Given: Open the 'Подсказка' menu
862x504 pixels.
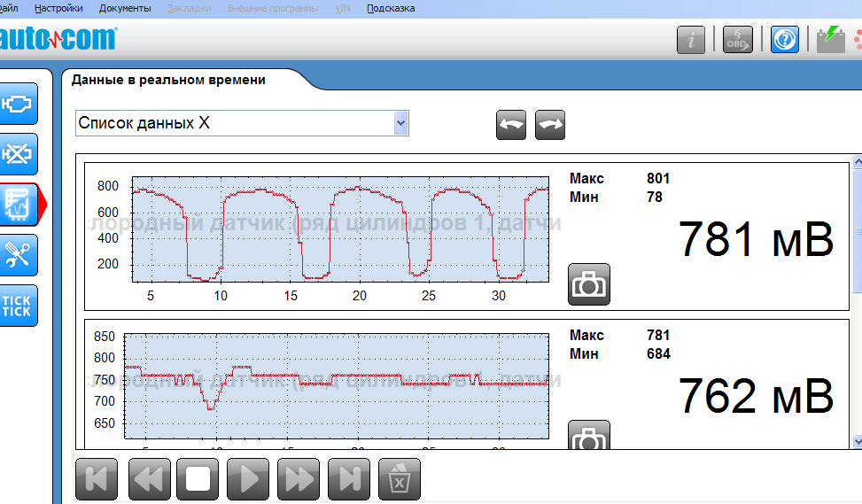Looking at the screenshot, I should click(x=391, y=8).
